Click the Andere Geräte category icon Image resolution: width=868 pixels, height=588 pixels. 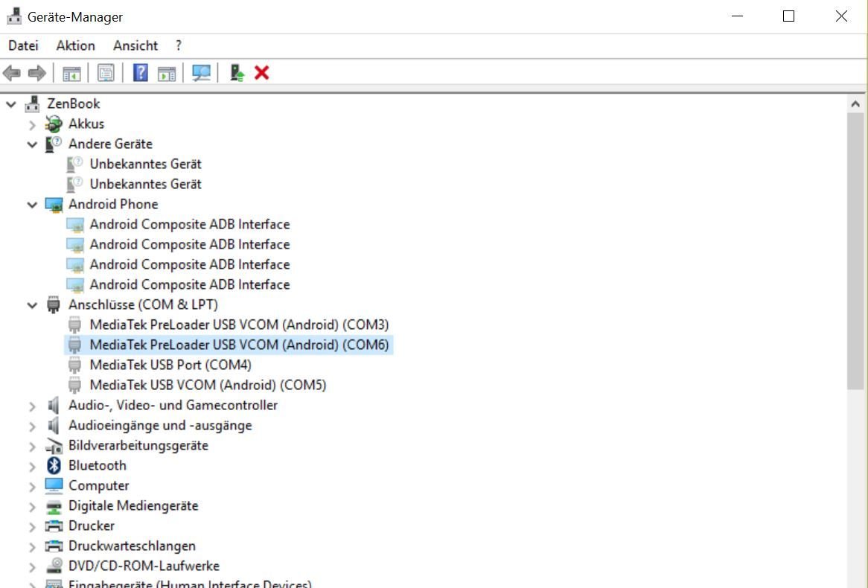[54, 144]
